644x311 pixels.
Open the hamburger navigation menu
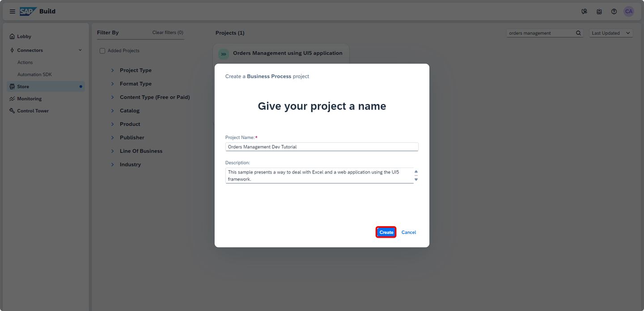[x=13, y=12]
